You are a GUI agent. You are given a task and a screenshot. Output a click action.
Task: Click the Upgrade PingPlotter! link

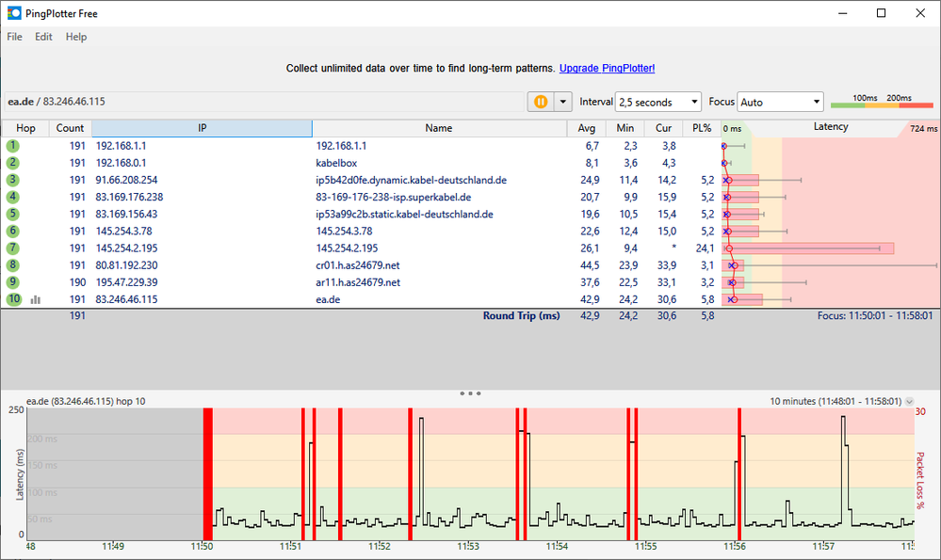pyautogui.click(x=607, y=69)
